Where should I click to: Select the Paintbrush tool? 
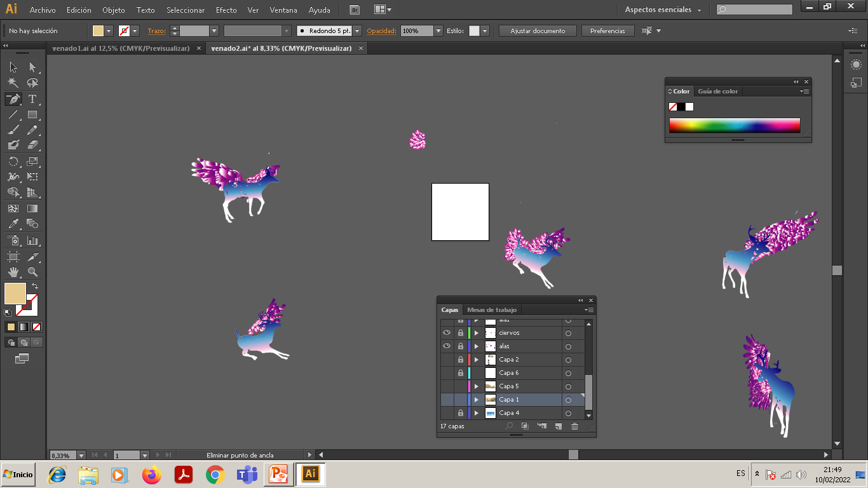[13, 130]
